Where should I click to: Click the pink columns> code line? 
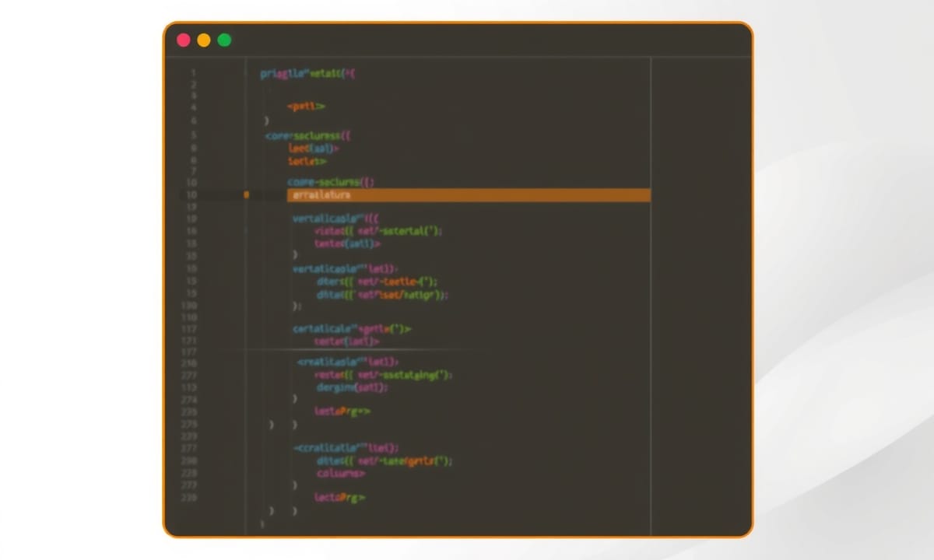(x=340, y=473)
